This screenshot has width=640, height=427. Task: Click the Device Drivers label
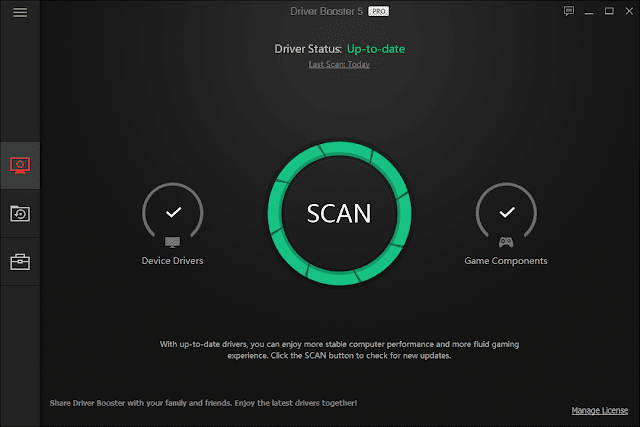pyautogui.click(x=172, y=260)
